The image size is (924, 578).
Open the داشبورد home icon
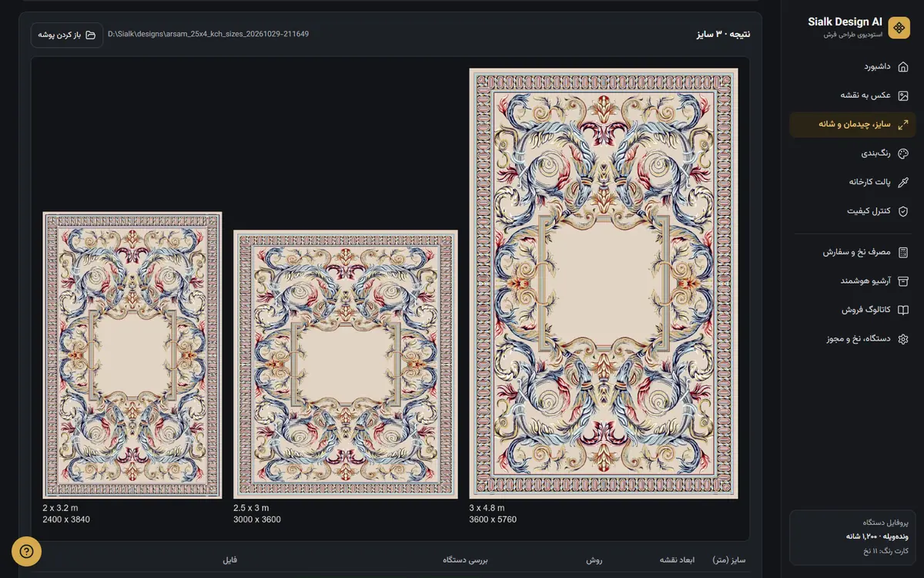[x=903, y=67]
